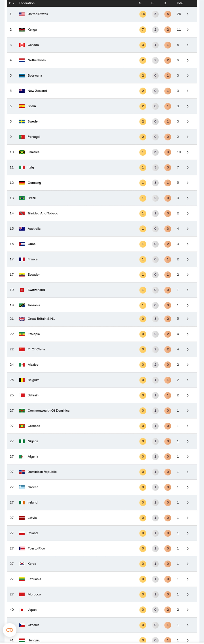This screenshot has height=644, width=204.
Task: Open the orange floating widget icon
Action: (10, 630)
